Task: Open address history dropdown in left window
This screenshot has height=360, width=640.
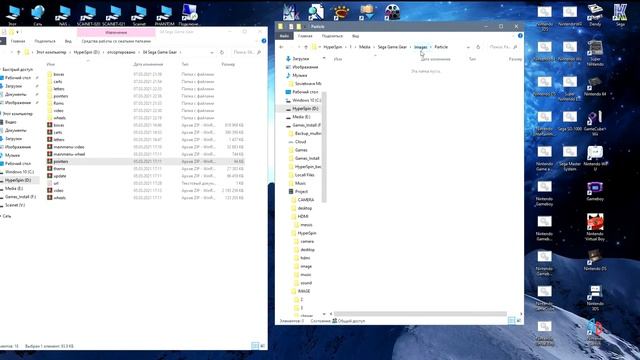Action: pos(211,52)
